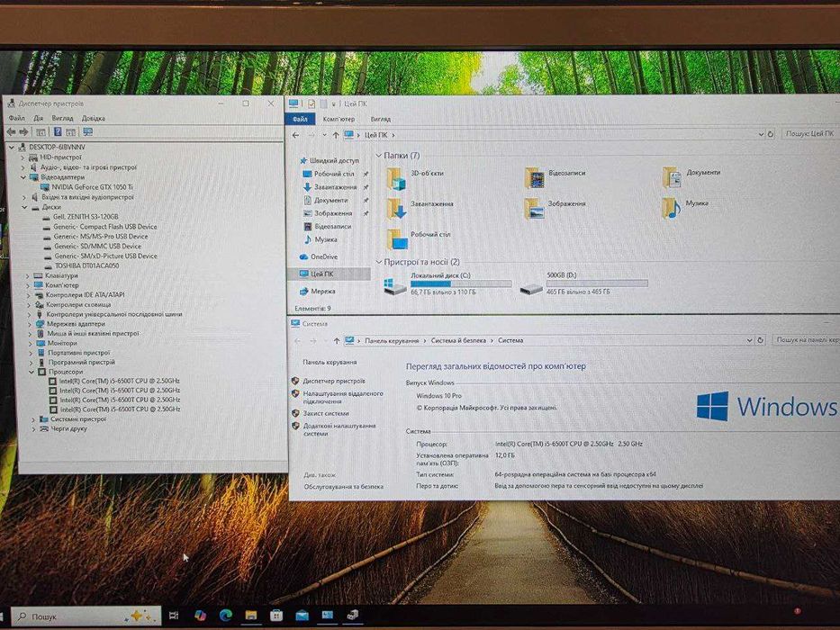Click Система й безпека breadcrumb
The width and height of the screenshot is (840, 630).
(458, 340)
